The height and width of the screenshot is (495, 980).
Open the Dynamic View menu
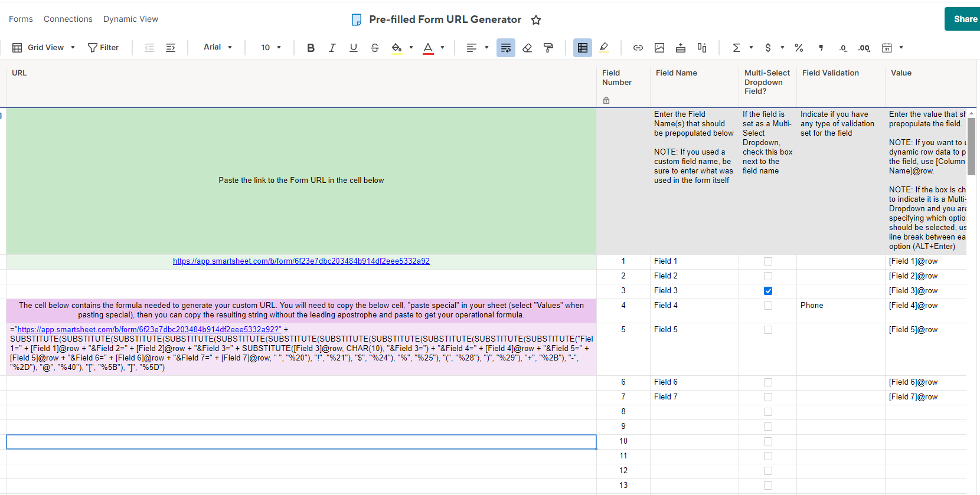pos(130,19)
